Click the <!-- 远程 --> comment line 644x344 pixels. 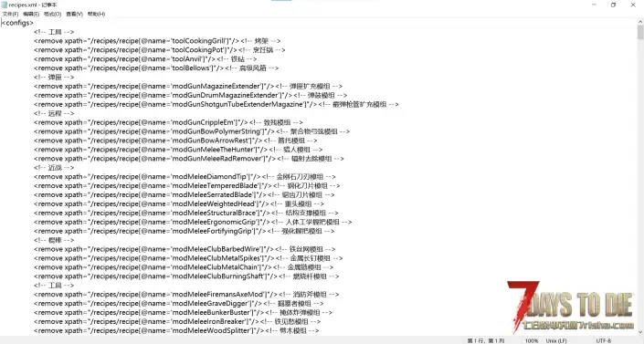(54, 113)
